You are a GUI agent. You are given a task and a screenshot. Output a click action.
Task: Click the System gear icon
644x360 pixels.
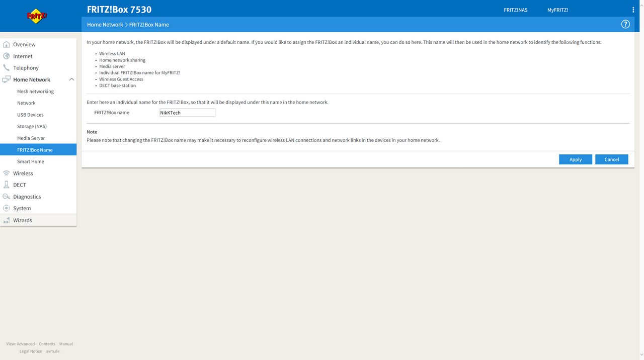click(x=7, y=208)
